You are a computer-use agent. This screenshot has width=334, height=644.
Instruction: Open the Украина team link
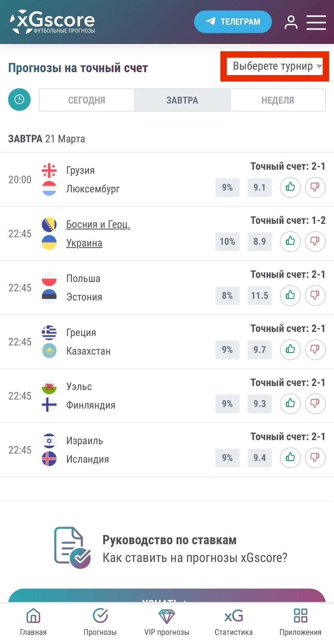point(84,243)
